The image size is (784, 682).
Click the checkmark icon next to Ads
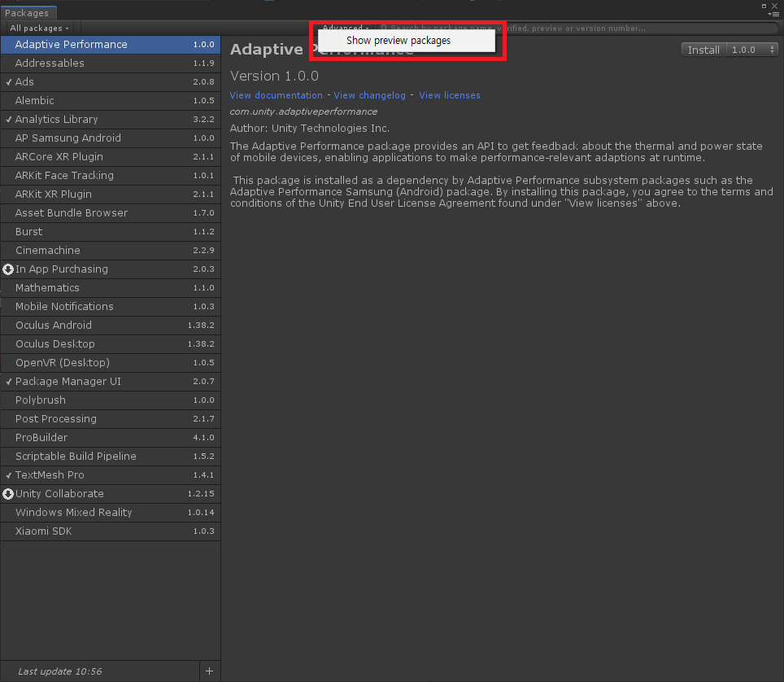pos(8,82)
